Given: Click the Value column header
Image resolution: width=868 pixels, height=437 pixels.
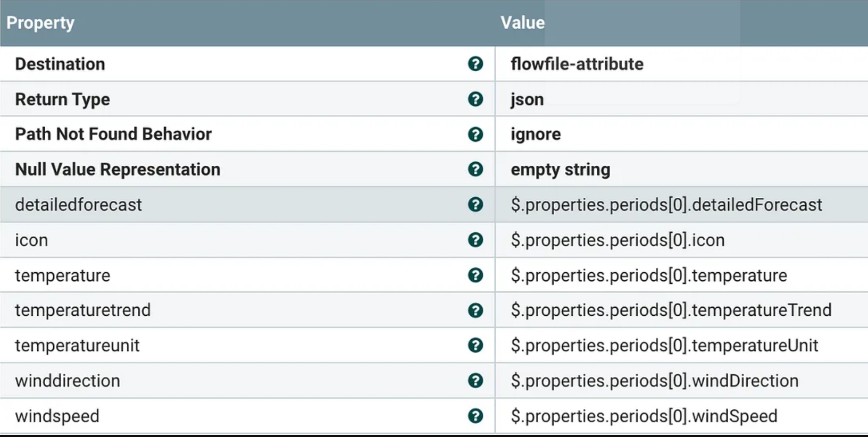Looking at the screenshot, I should (x=522, y=23).
